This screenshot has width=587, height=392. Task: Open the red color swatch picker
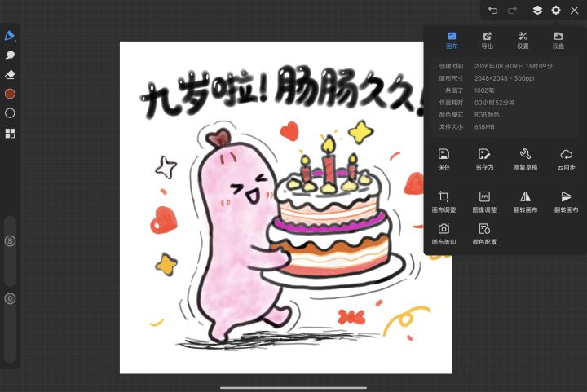tap(10, 94)
